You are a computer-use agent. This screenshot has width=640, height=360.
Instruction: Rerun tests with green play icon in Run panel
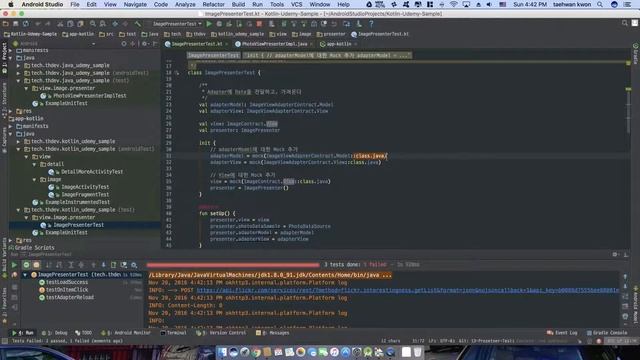tap(14, 265)
